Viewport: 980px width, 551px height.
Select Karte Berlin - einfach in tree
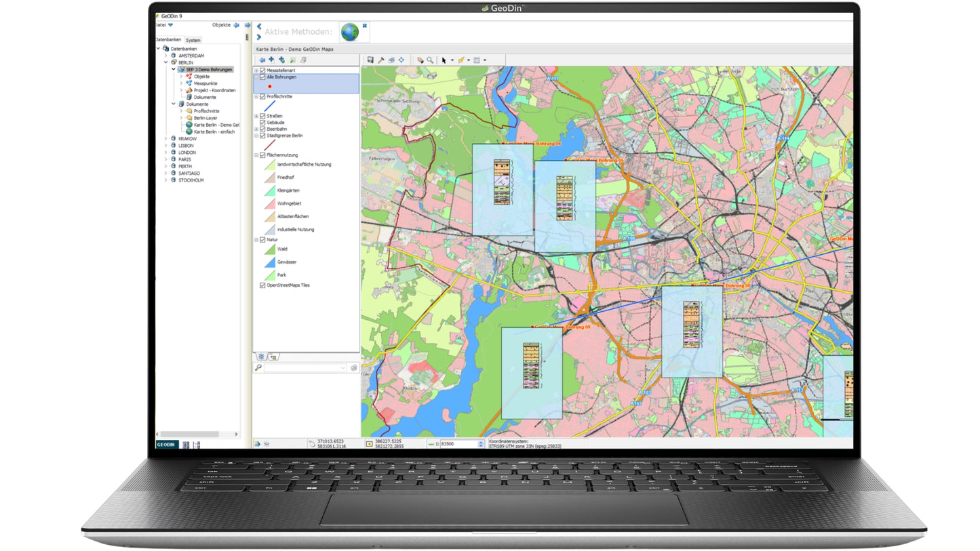click(x=214, y=131)
